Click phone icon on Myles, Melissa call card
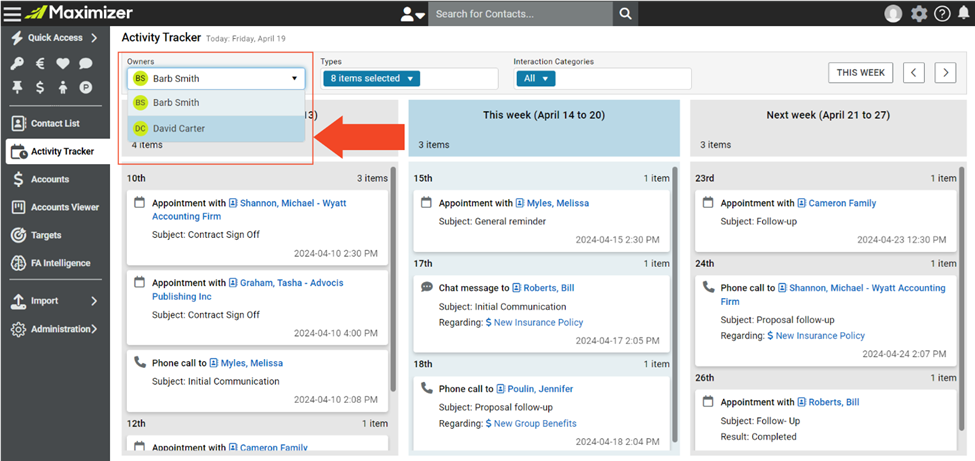Viewport: 975px width, 461px height. pyautogui.click(x=140, y=362)
